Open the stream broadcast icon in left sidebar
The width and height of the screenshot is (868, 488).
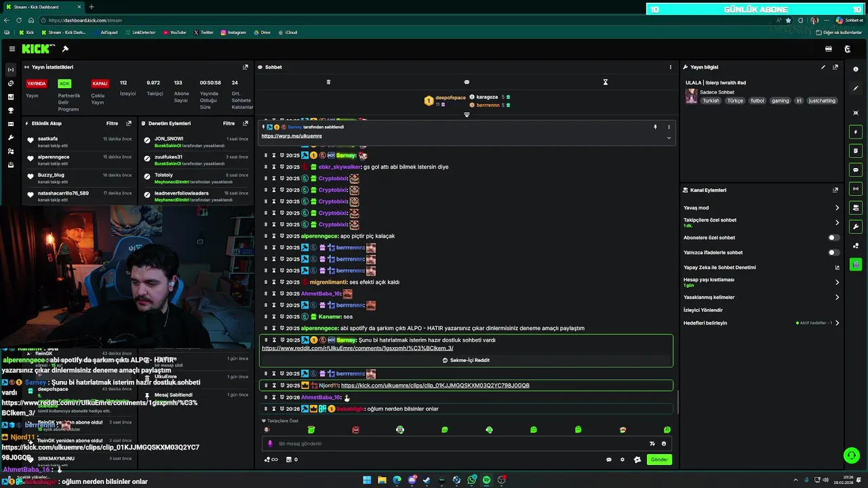pos(11,70)
